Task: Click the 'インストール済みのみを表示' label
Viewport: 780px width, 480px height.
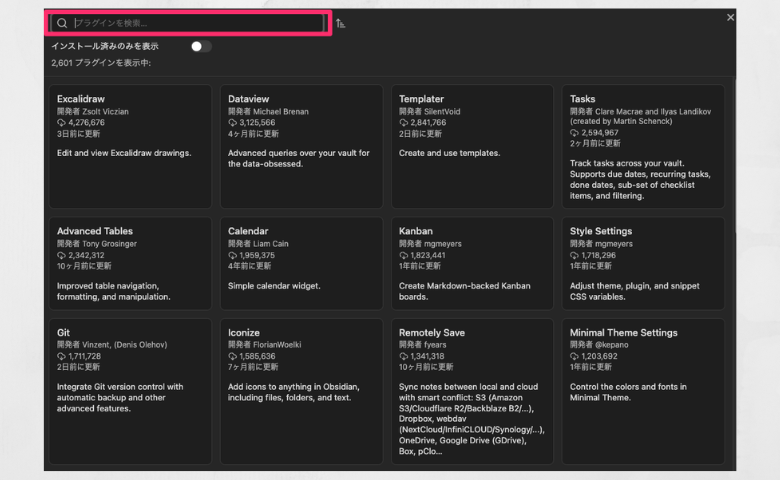Action: click(x=105, y=46)
